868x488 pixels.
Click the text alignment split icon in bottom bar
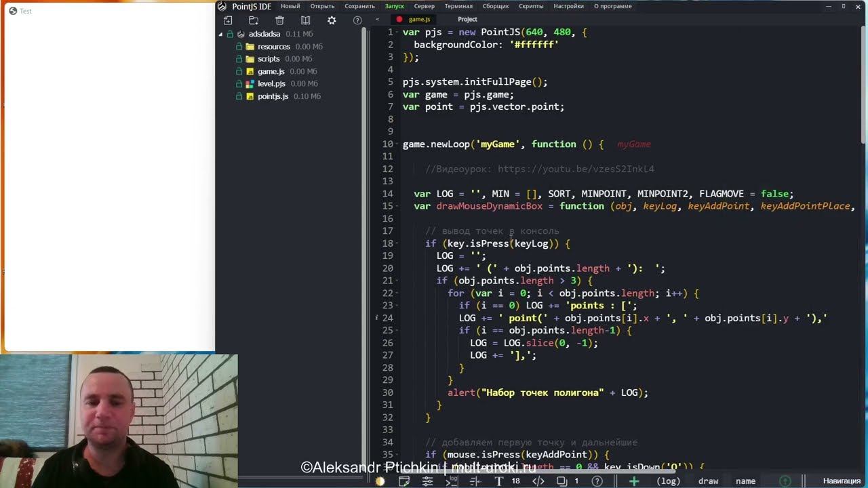click(475, 481)
